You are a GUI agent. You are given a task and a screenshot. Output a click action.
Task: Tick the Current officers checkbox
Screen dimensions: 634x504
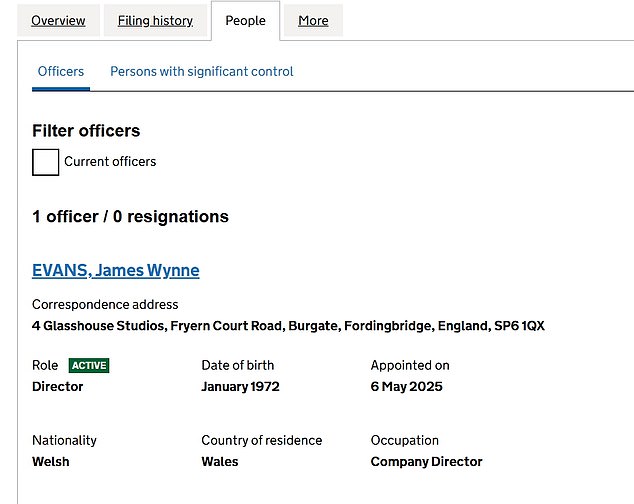(46, 162)
